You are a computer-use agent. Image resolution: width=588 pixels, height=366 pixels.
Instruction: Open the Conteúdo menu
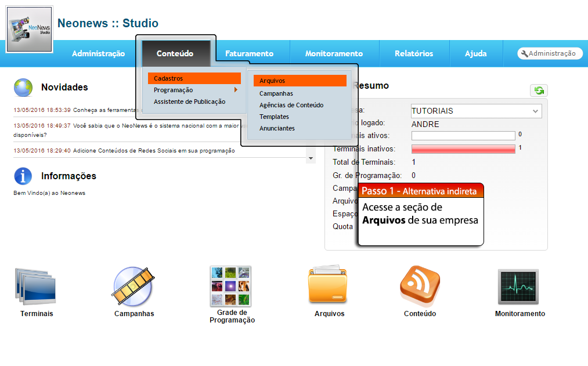point(175,53)
